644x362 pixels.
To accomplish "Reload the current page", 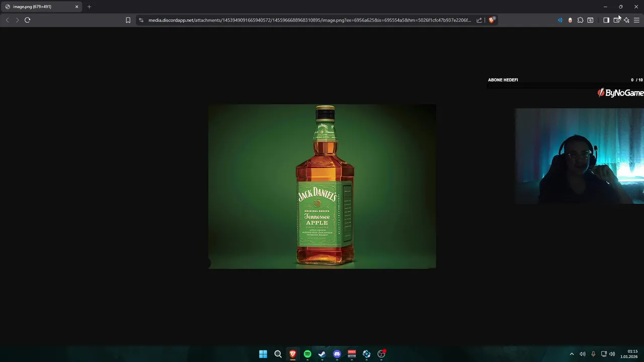I will pos(27,20).
